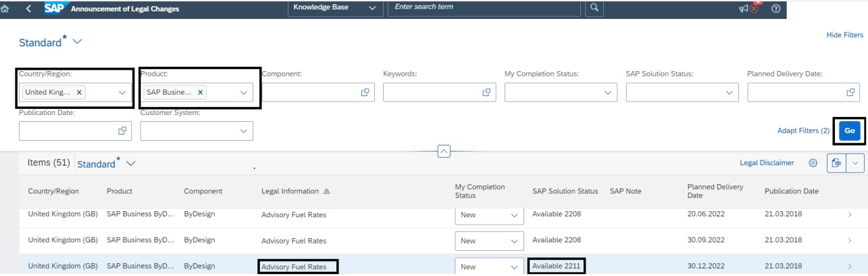The image size is (868, 276).
Task: Open table Standard view variant dropdown
Action: coord(130,164)
